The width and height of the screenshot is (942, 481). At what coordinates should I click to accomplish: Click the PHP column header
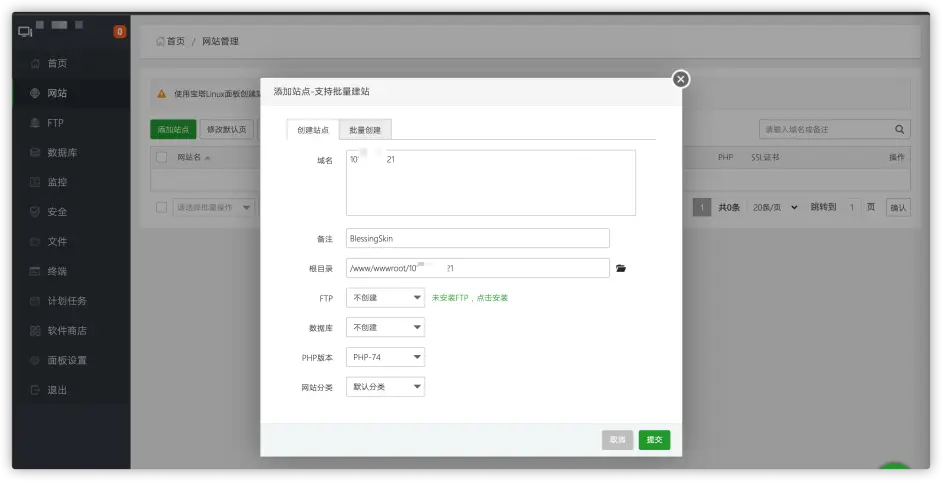tap(725, 157)
